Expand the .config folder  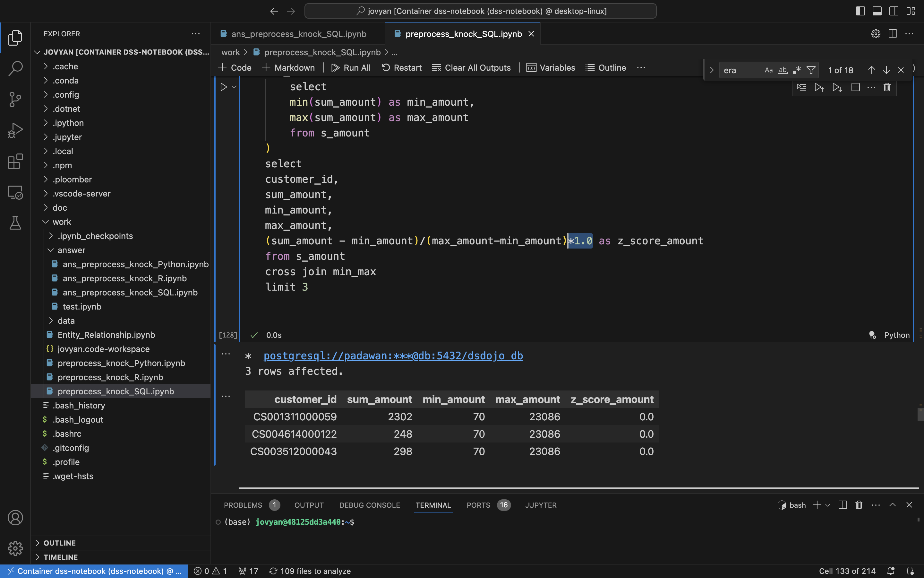click(x=120, y=95)
